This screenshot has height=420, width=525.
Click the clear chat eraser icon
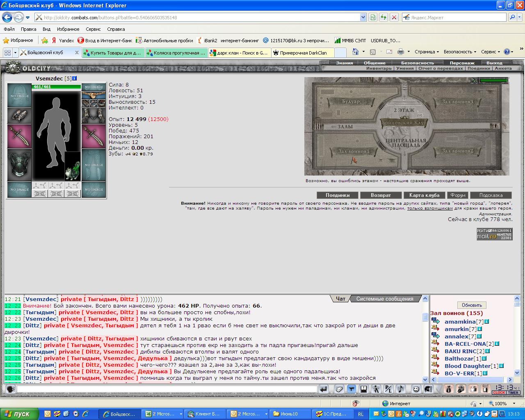click(339, 389)
